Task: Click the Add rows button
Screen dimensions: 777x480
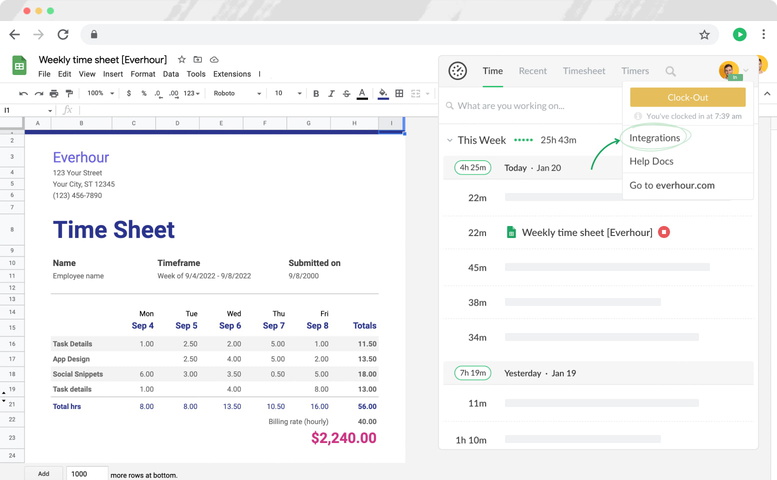Action: tap(44, 474)
